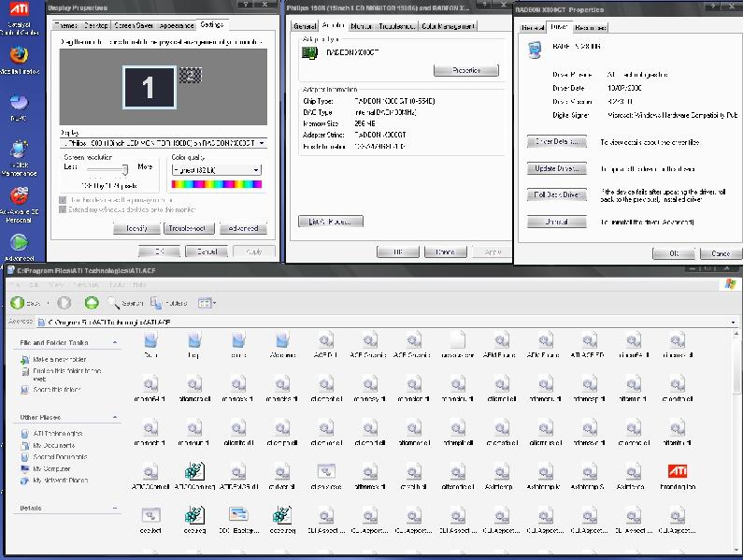The image size is (743, 560).
Task: Expand the Details panel in the sidebar
Action: click(113, 509)
